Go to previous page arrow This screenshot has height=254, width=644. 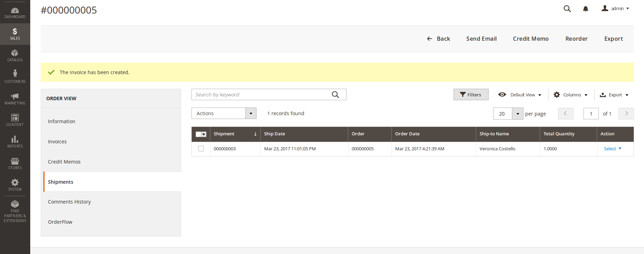565,113
